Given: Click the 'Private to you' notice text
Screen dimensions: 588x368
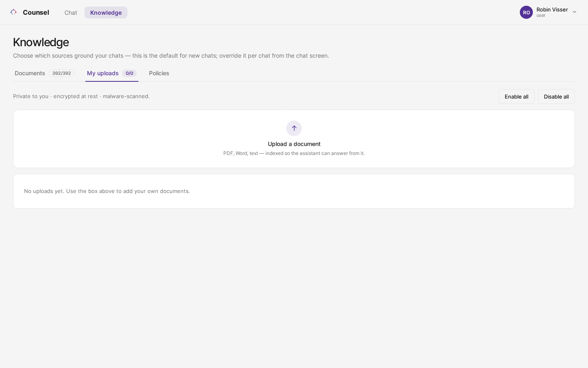Looking at the screenshot, I should (x=81, y=96).
